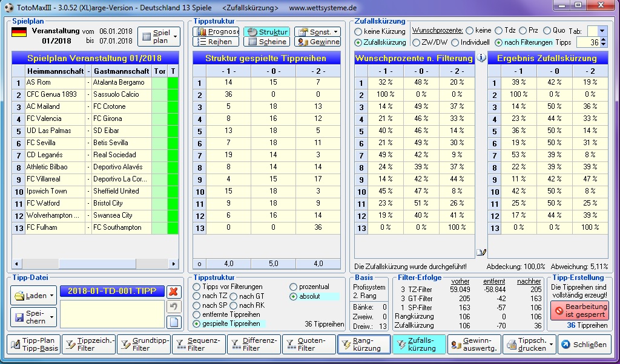620x364 pixels.
Task: Click the Zufallskürzung button in bottom toolbar
Action: pyautogui.click(x=419, y=345)
